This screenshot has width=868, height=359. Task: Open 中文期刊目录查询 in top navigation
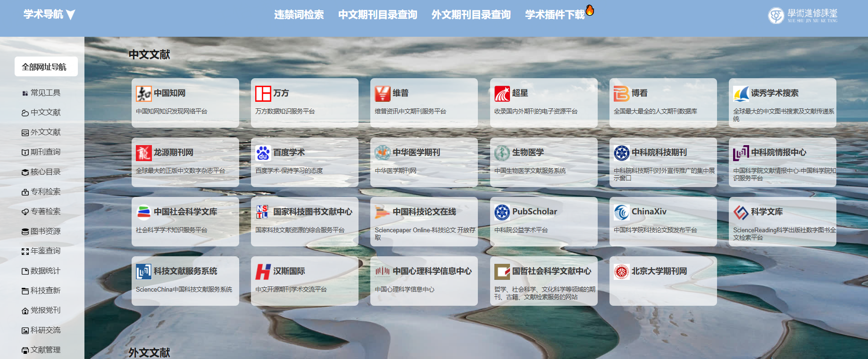377,15
